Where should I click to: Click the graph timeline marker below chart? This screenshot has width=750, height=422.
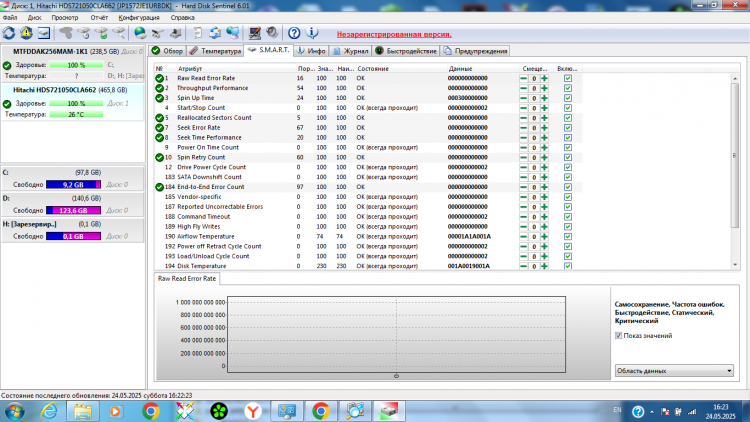tap(396, 376)
